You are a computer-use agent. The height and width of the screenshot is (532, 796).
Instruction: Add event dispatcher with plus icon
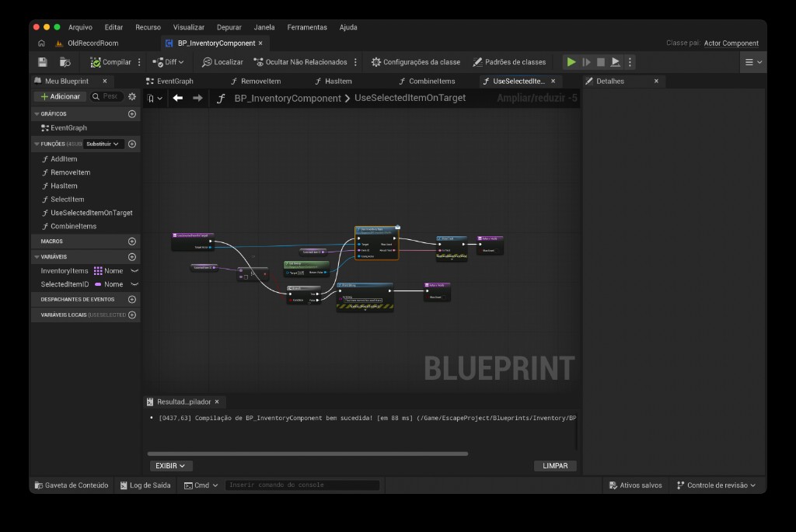tap(132, 300)
